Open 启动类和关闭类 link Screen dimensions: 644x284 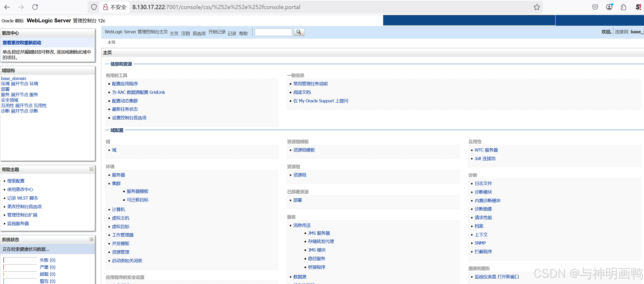tap(127, 261)
